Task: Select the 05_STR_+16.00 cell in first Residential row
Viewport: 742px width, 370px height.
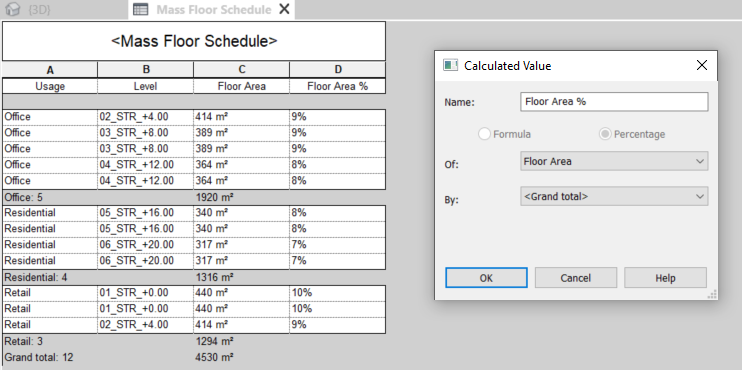Action: (x=146, y=213)
